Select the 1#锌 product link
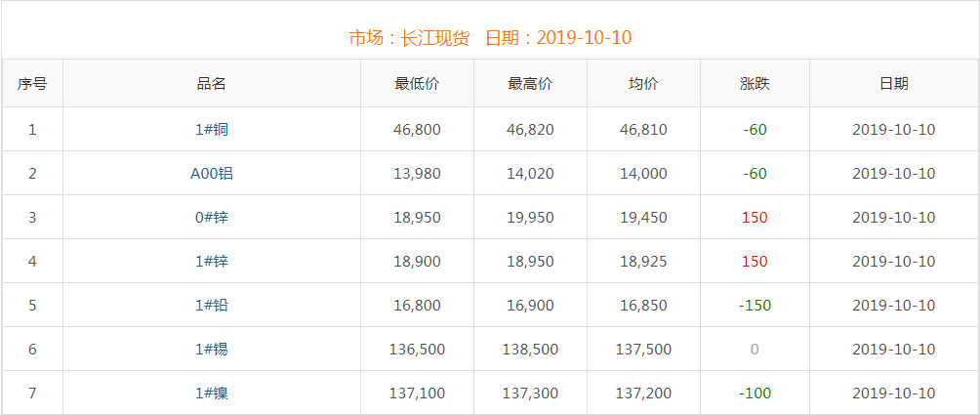The image size is (980, 415). (212, 262)
